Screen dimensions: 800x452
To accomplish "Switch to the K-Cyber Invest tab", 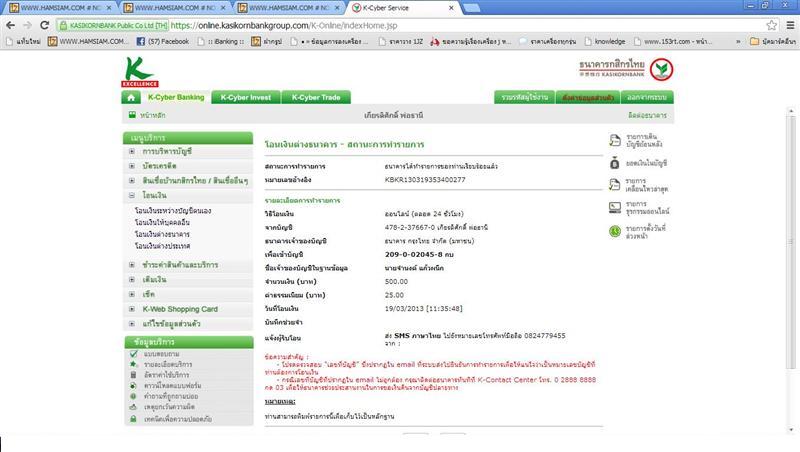I will (x=246, y=97).
